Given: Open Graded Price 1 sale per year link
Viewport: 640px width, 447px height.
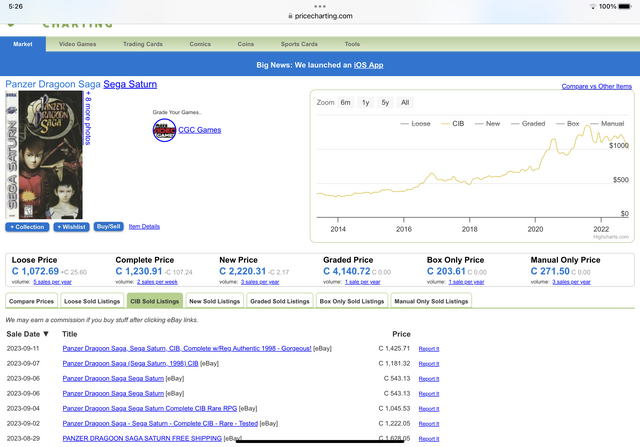Looking at the screenshot, I should (362, 282).
